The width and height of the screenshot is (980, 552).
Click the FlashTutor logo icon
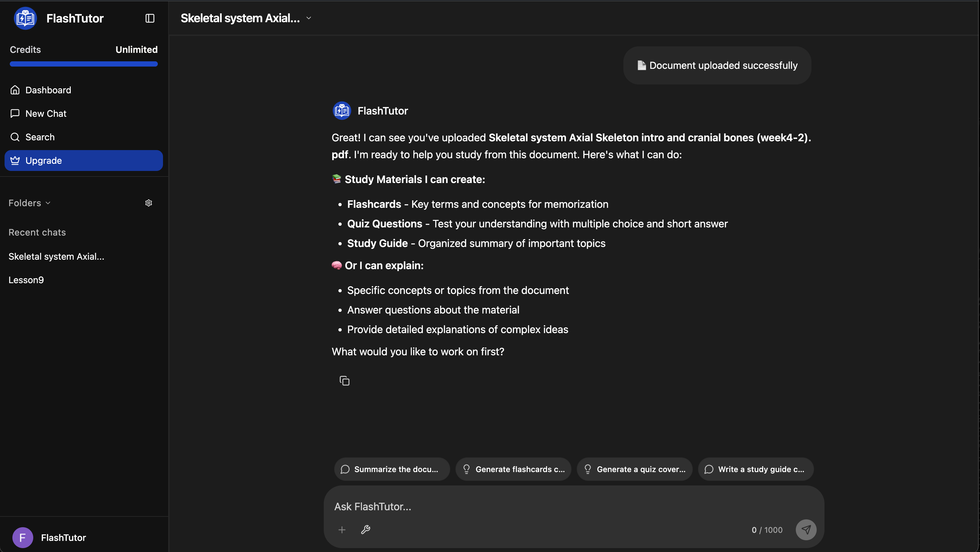(x=25, y=18)
